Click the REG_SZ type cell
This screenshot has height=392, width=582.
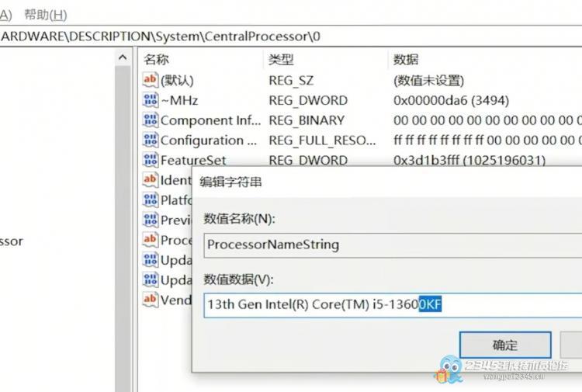click(291, 81)
